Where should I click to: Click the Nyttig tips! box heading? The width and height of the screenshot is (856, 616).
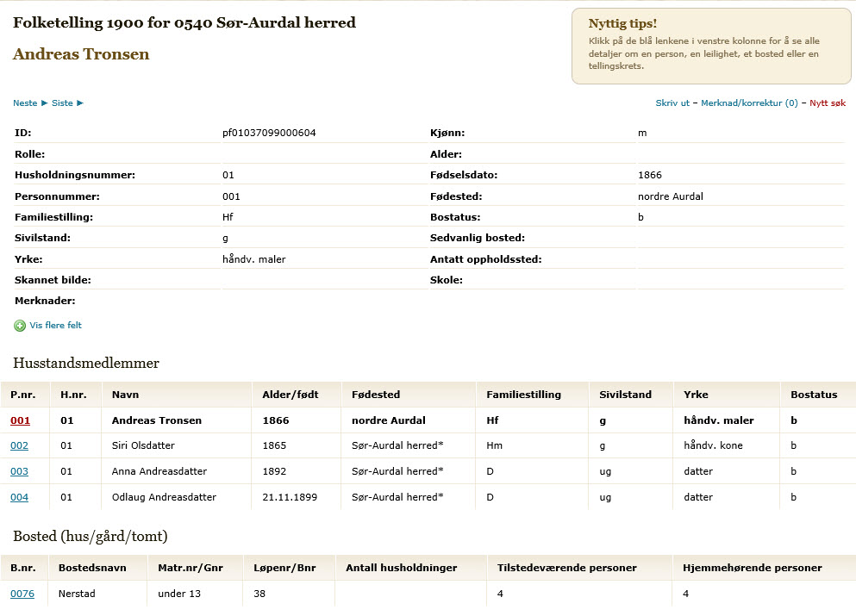coord(622,23)
